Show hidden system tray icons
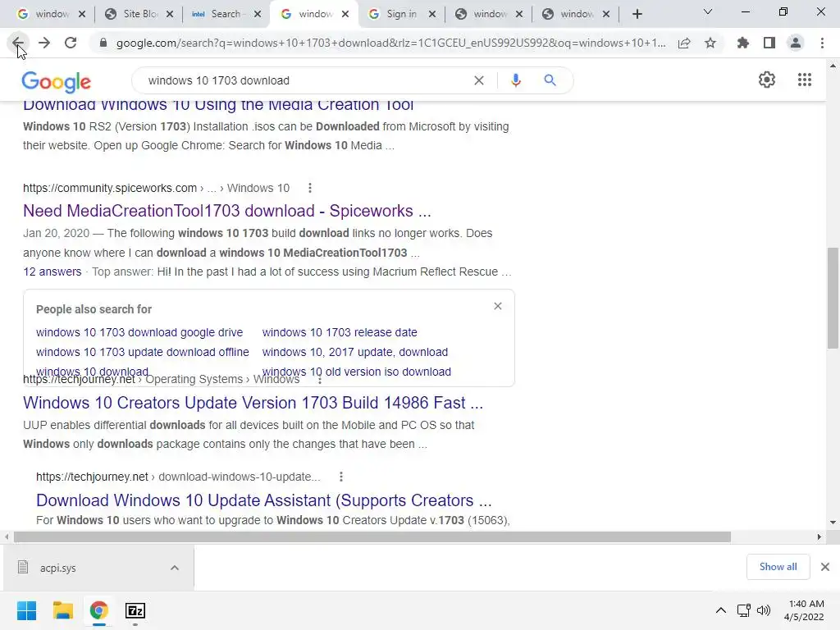The height and width of the screenshot is (630, 840). point(721,610)
